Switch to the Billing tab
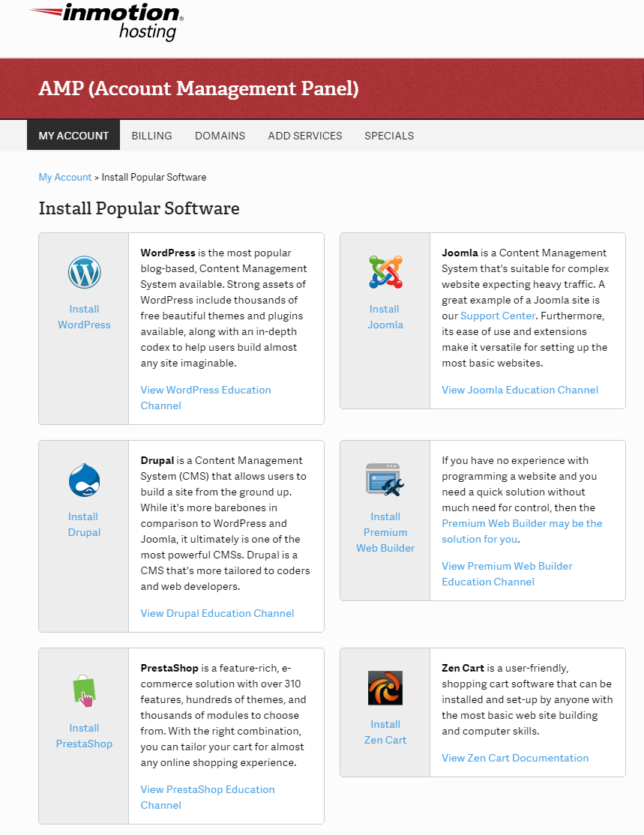Screen dimensions: 644x835 [151, 136]
